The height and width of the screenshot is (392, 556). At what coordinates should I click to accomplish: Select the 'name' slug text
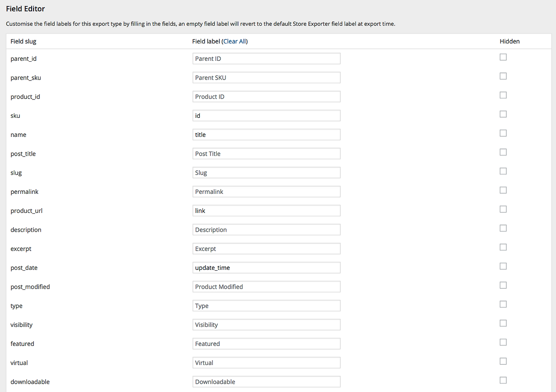coord(18,135)
